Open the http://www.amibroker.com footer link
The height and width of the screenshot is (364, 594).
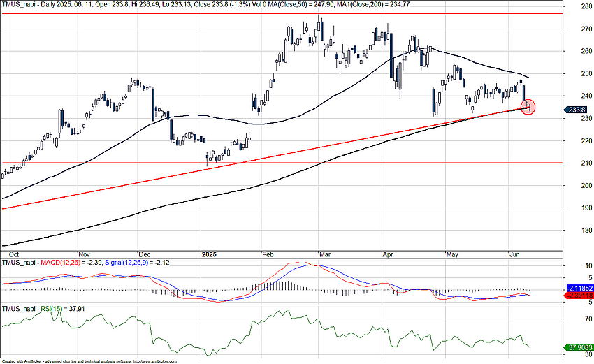click(x=154, y=362)
